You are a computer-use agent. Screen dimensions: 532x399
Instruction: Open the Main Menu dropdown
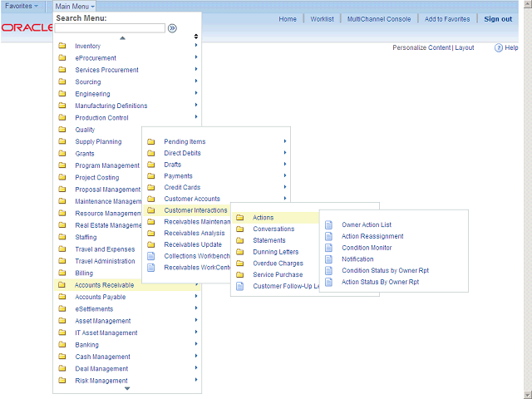[x=75, y=6]
